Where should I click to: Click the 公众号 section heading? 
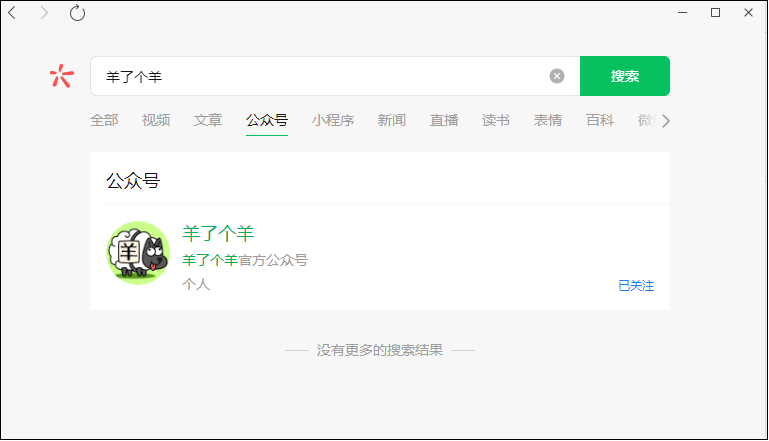[x=133, y=181]
